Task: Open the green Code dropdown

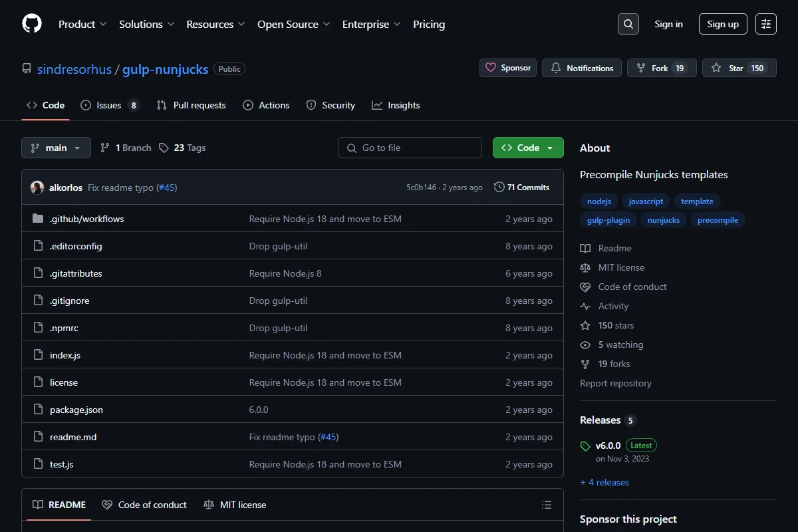Action: click(528, 148)
